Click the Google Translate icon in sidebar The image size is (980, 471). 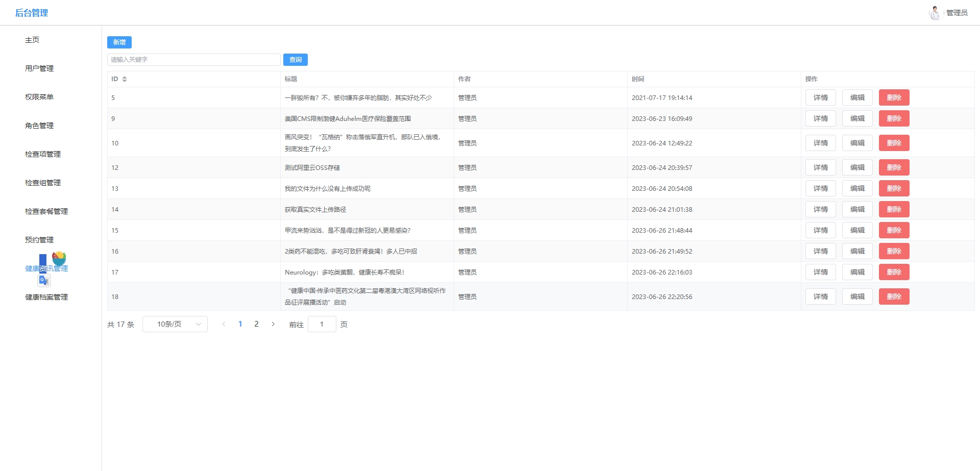[44, 280]
